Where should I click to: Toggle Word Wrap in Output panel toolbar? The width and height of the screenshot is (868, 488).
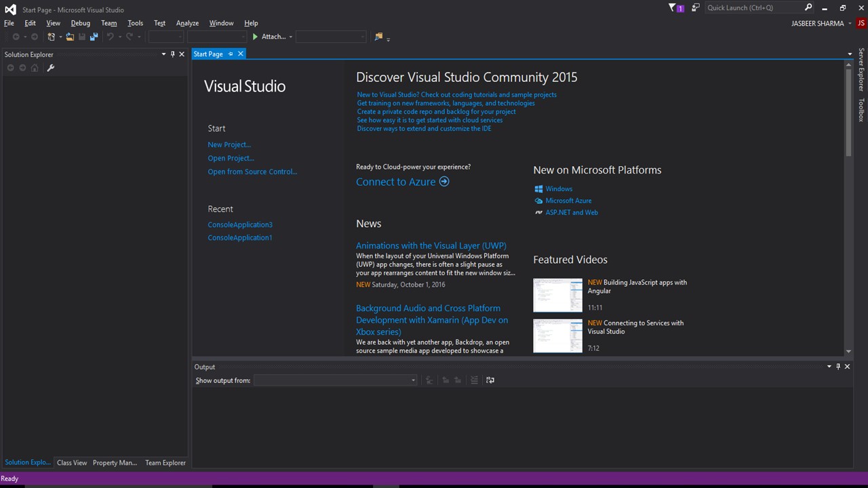490,380
